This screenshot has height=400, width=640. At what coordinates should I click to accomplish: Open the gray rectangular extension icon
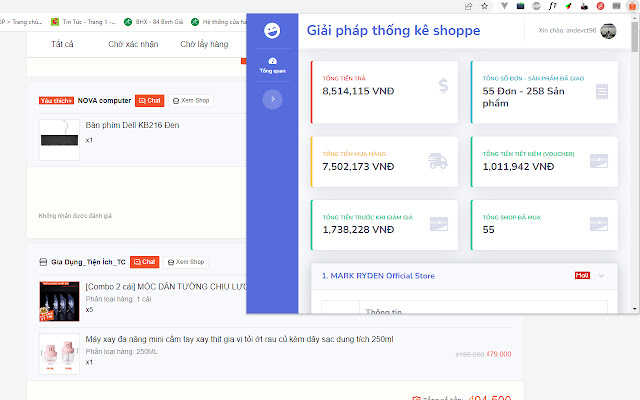click(616, 6)
